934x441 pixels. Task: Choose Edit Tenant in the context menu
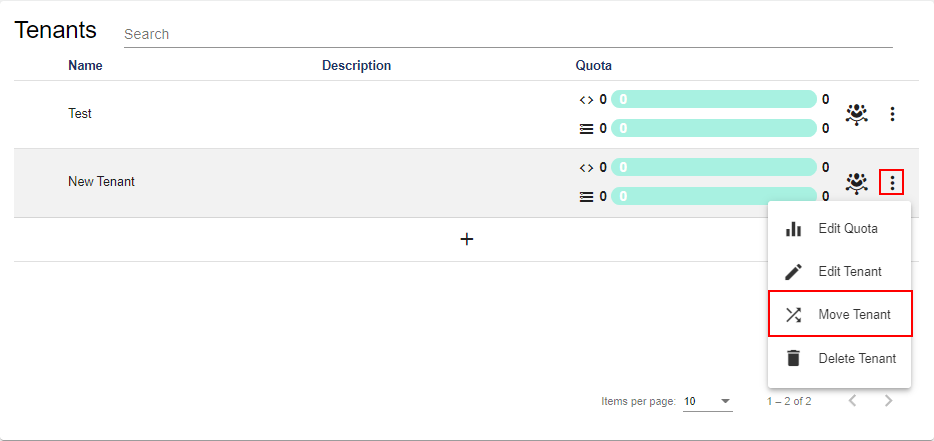coord(839,272)
